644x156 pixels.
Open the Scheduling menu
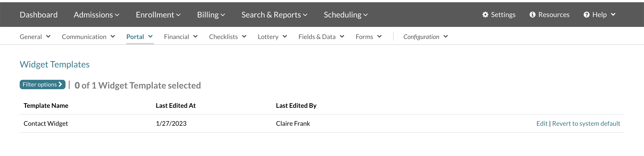345,15
